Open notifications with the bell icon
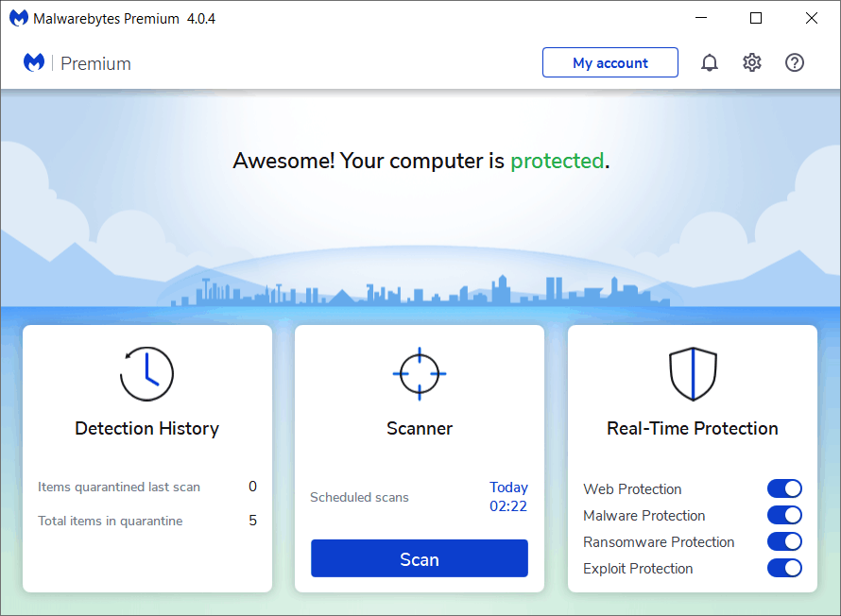Image resolution: width=841 pixels, height=616 pixels. pyautogui.click(x=709, y=62)
